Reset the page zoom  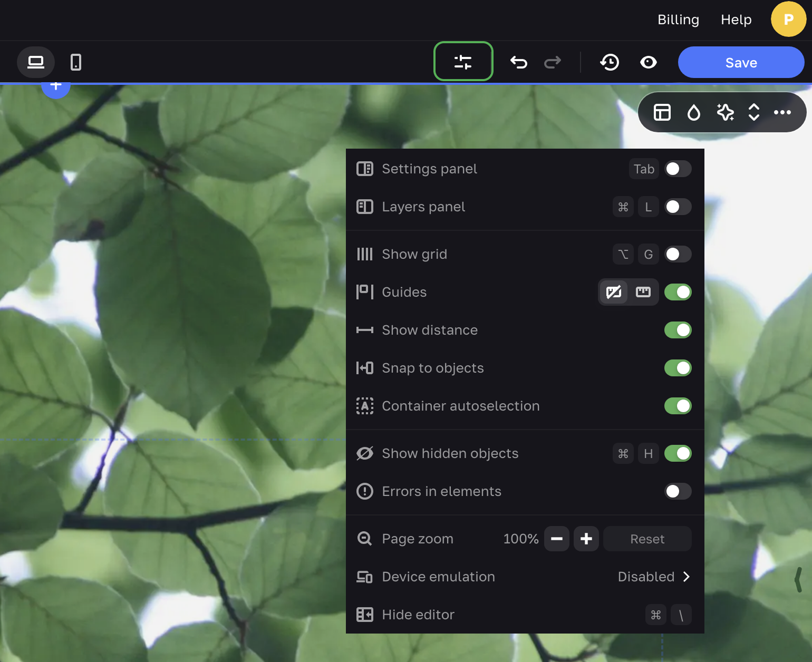pos(647,539)
